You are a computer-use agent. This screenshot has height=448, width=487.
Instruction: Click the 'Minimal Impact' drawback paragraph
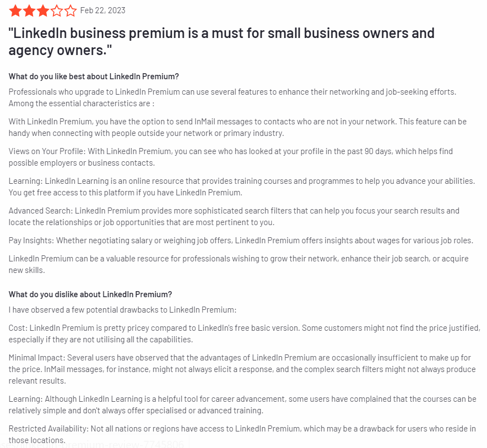[242, 369]
